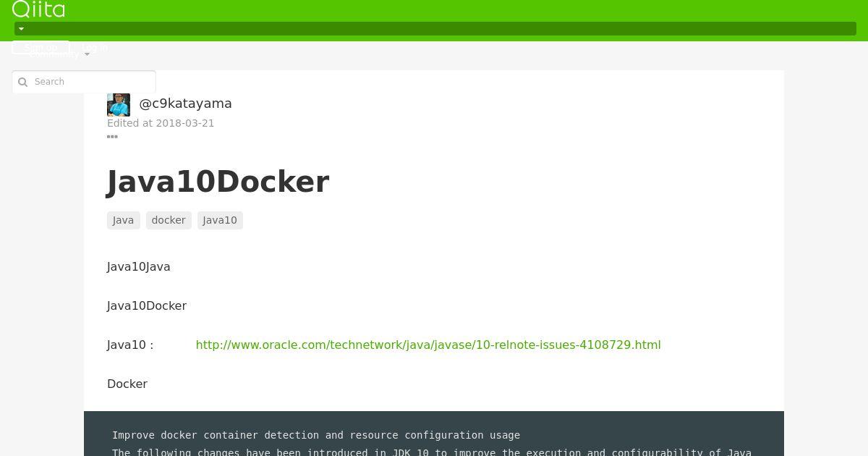868x456 pixels.
Task: Select the Java tag
Action: pyautogui.click(x=123, y=220)
